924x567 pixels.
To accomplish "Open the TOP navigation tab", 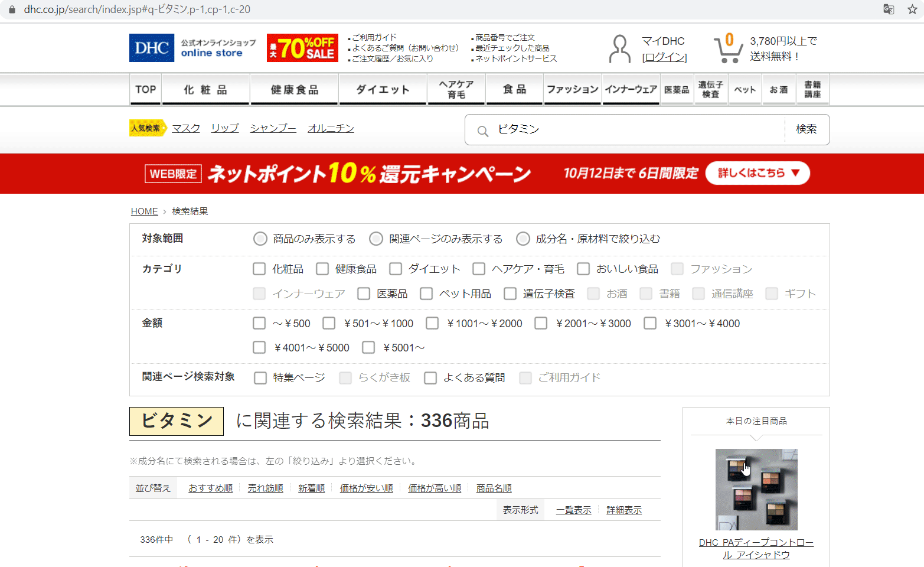I will click(145, 89).
